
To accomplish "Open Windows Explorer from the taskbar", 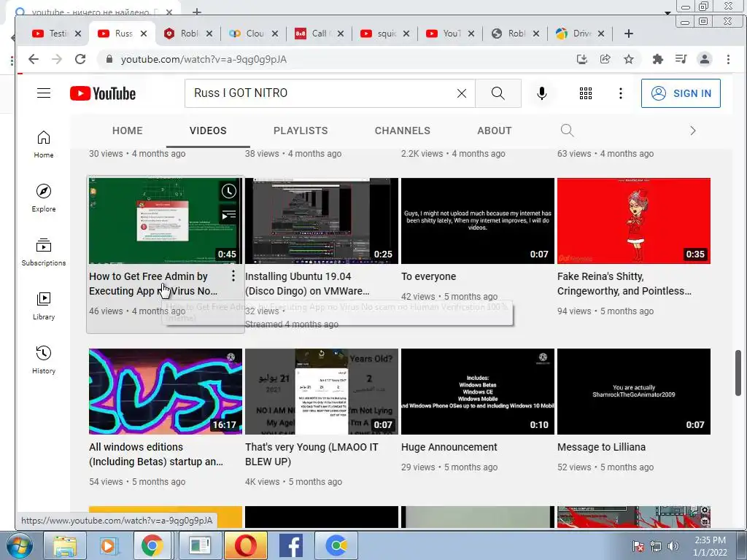I will pos(65,545).
